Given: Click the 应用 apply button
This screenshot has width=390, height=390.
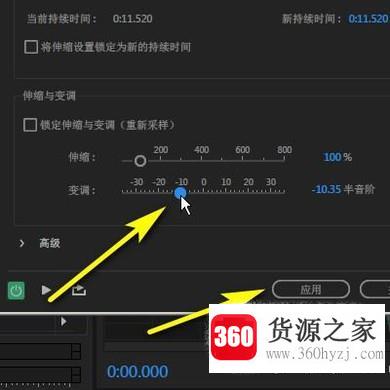Looking at the screenshot, I should pos(311,289).
